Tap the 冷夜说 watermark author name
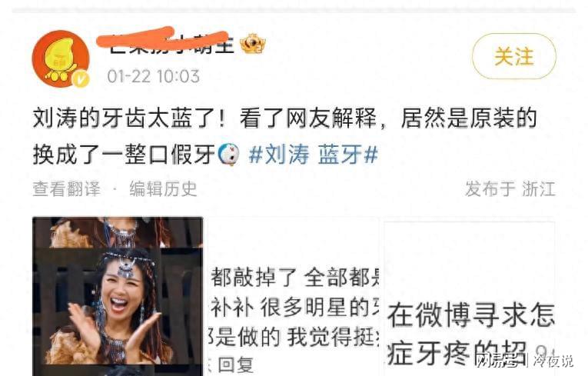This screenshot has width=588, height=376. 553,361
